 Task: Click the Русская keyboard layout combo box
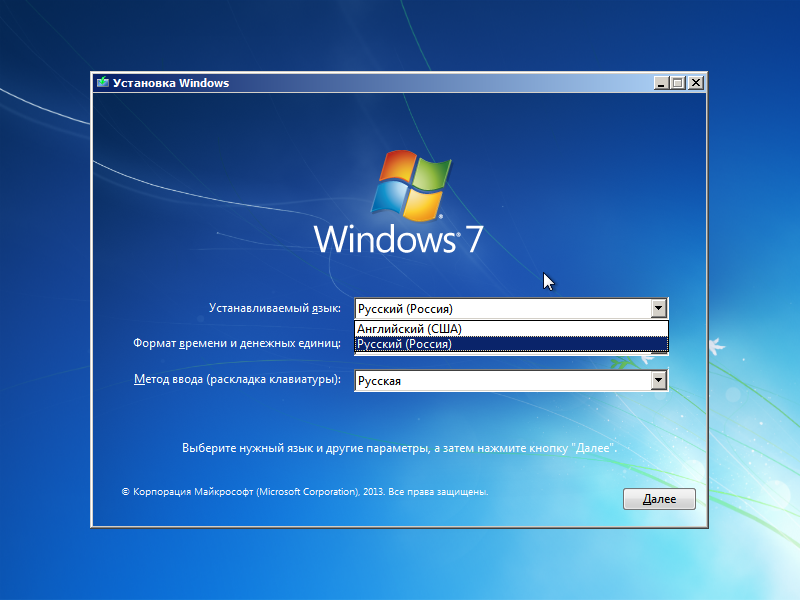point(511,381)
